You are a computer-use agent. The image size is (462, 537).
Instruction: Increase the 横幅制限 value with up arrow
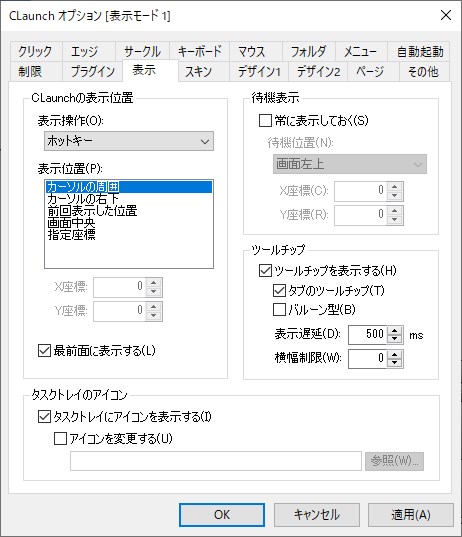tap(395, 354)
